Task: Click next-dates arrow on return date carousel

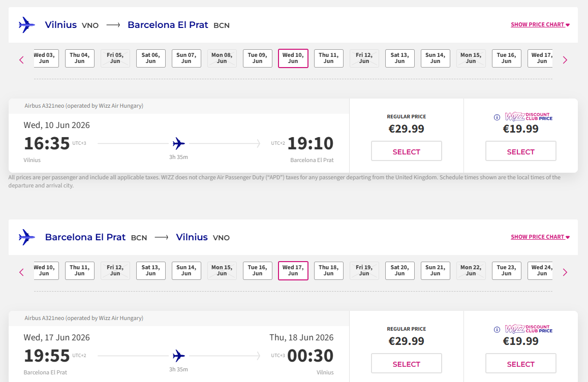Action: 565,272
